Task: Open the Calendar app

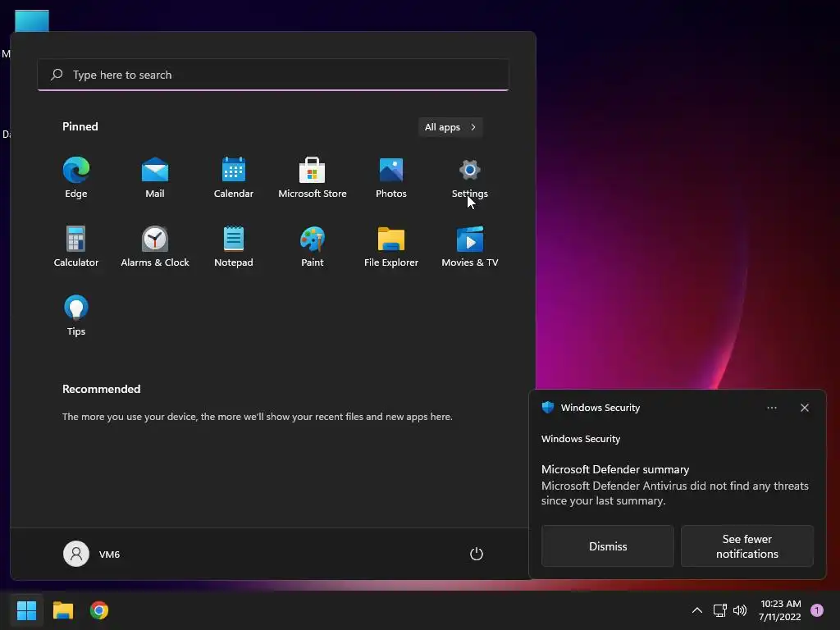Action: (x=234, y=178)
